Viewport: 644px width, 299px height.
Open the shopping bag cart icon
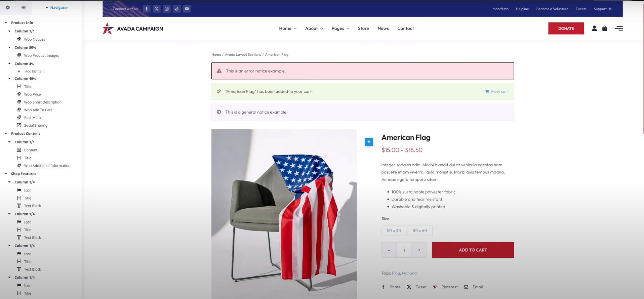click(605, 29)
